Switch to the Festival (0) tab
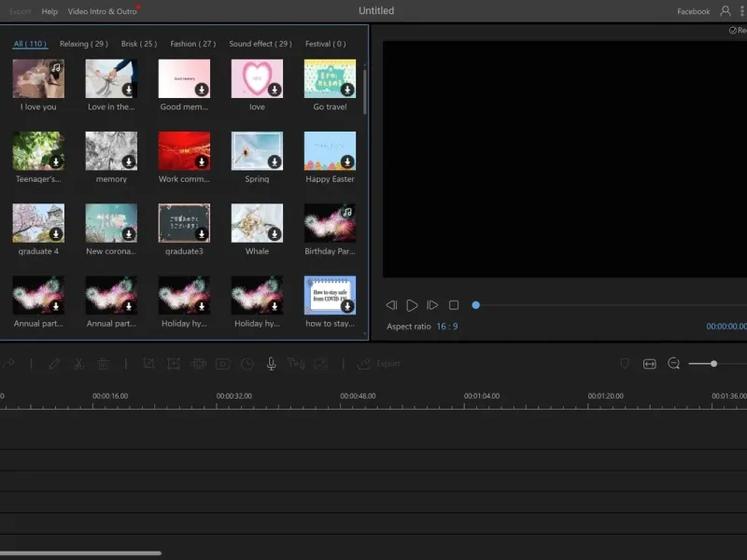 (326, 44)
